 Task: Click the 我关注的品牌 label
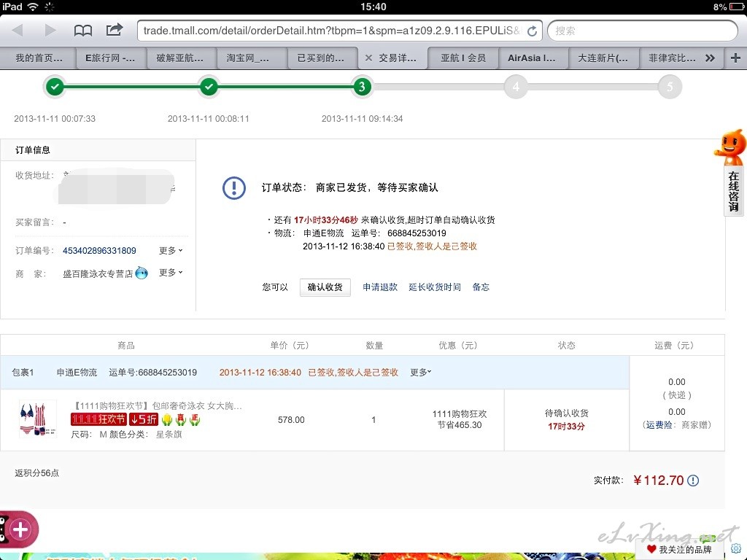[685, 550]
